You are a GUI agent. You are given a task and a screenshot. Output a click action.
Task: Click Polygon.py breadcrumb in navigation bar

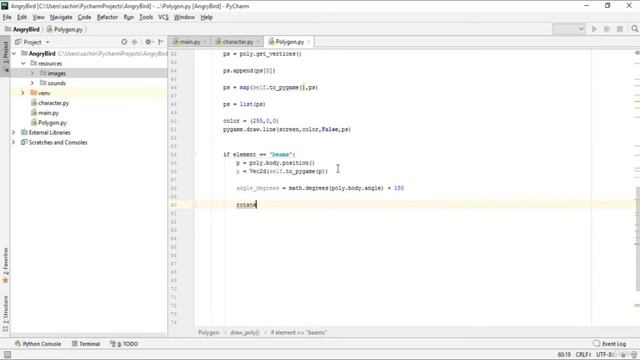click(64, 29)
